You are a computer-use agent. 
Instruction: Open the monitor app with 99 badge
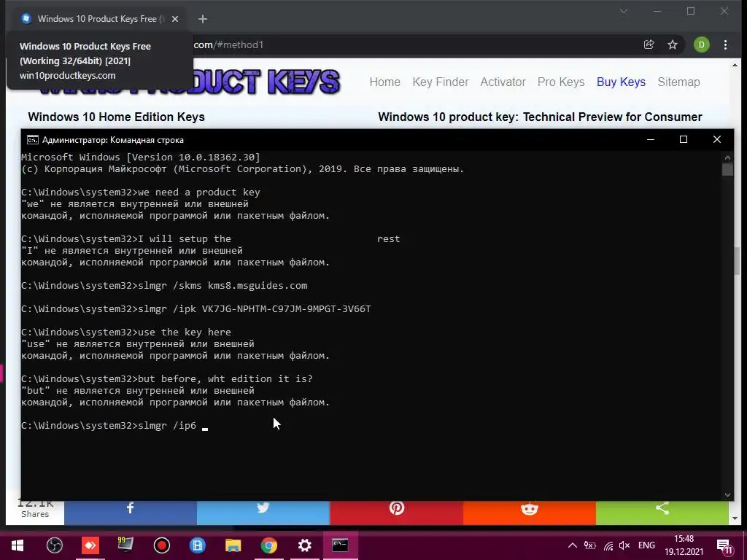(125, 545)
